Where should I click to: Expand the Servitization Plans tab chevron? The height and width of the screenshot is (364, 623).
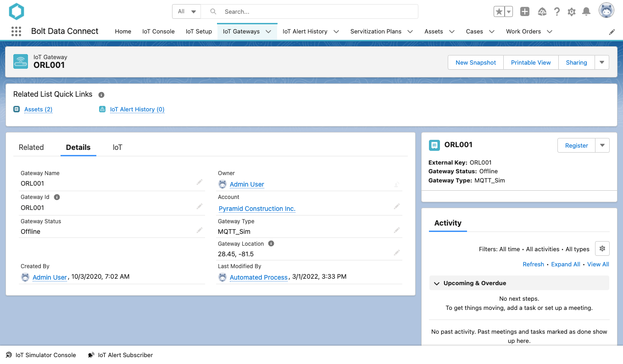(410, 32)
